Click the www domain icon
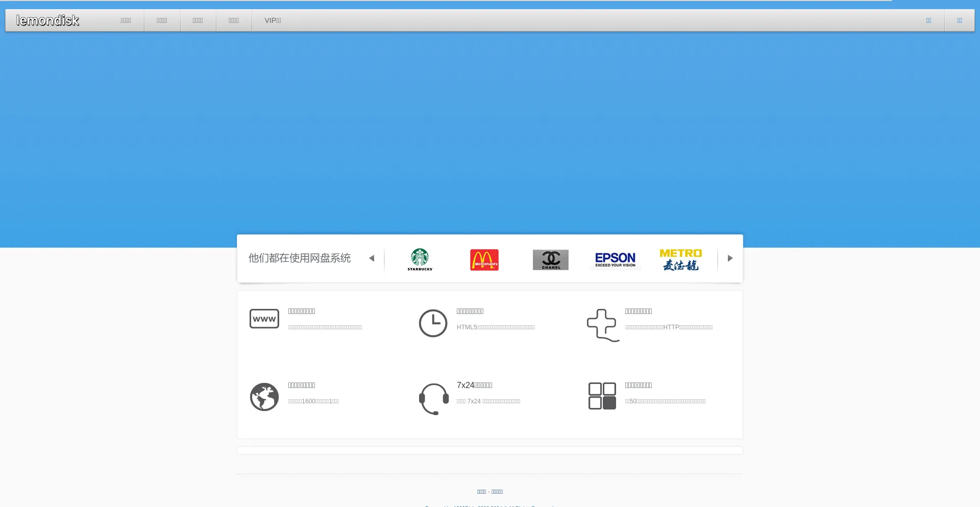The image size is (980, 507). point(264,319)
